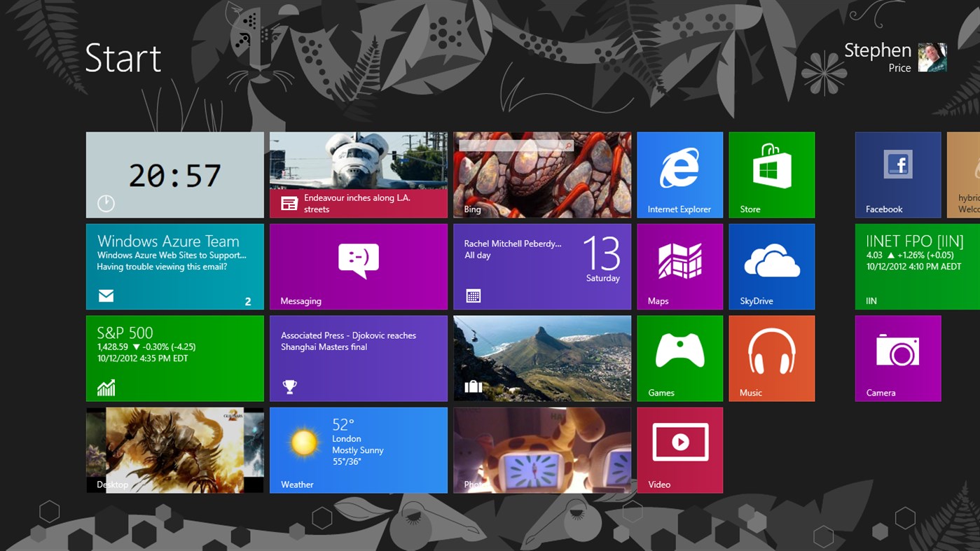Screen dimensions: 980x551
Task: Read the Endeavour news story
Action: click(x=358, y=174)
